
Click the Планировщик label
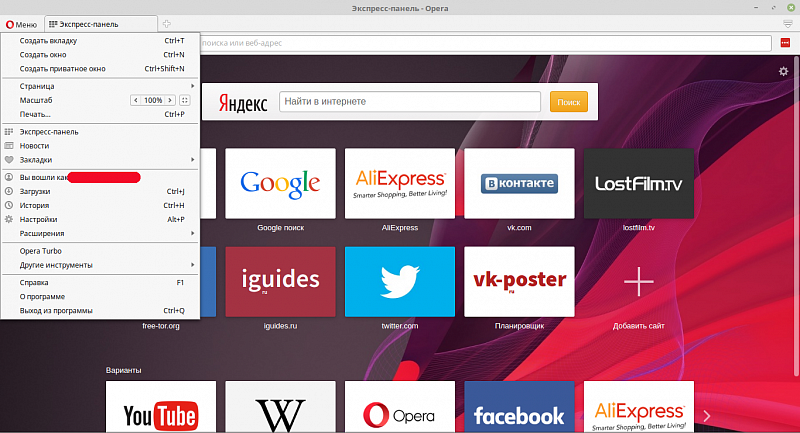[x=519, y=325]
